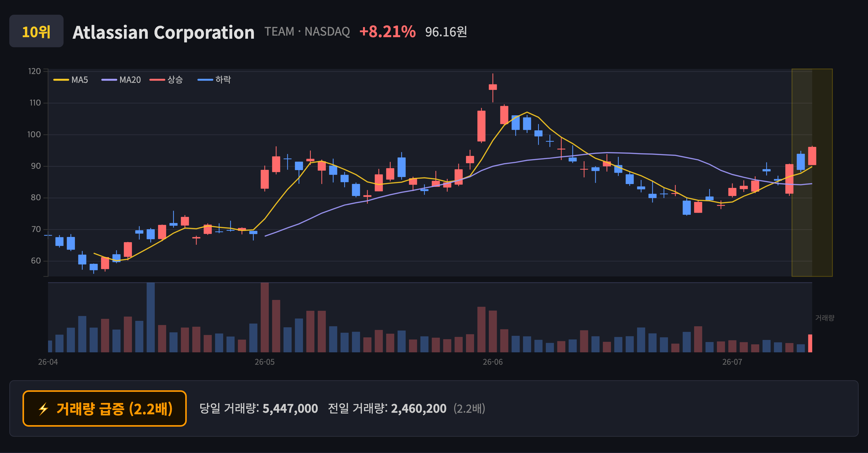Click the 10위 rank badge
868x453 pixels.
[36, 31]
